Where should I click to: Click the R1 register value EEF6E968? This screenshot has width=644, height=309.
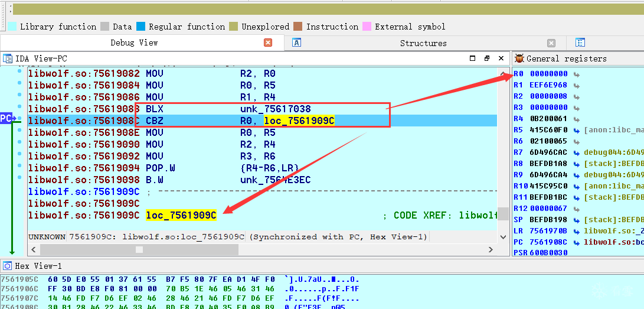click(549, 85)
